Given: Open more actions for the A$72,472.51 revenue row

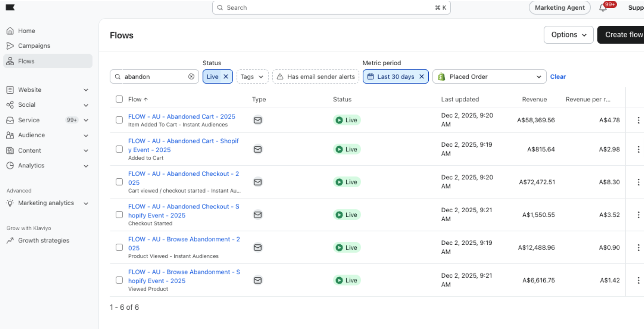Looking at the screenshot, I should pos(638,182).
